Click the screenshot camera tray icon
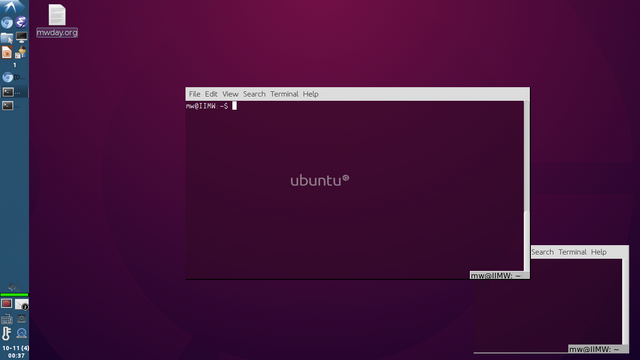 (x=22, y=318)
